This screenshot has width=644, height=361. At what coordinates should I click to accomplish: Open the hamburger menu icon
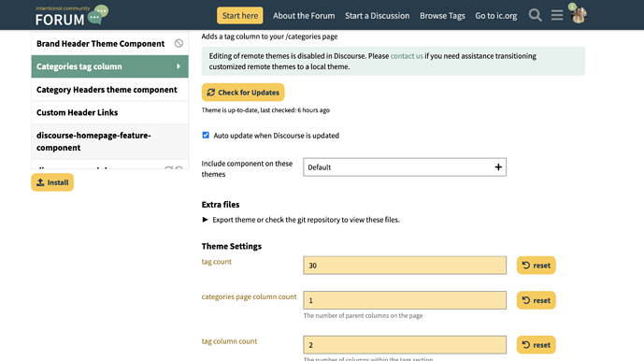click(557, 15)
